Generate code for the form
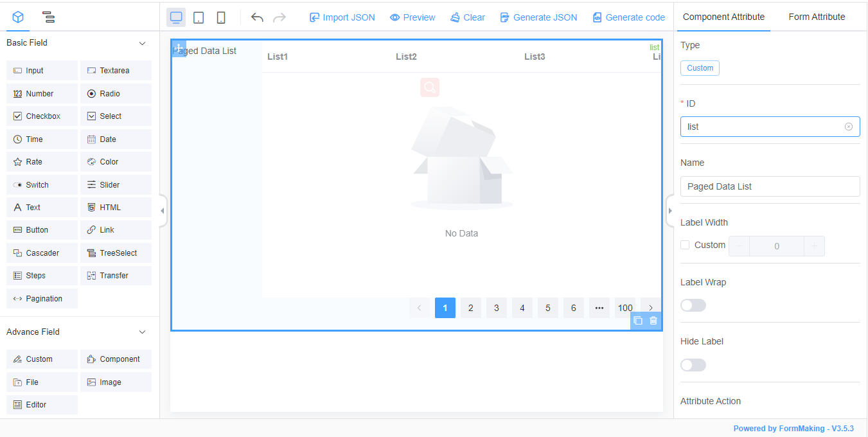 (628, 17)
